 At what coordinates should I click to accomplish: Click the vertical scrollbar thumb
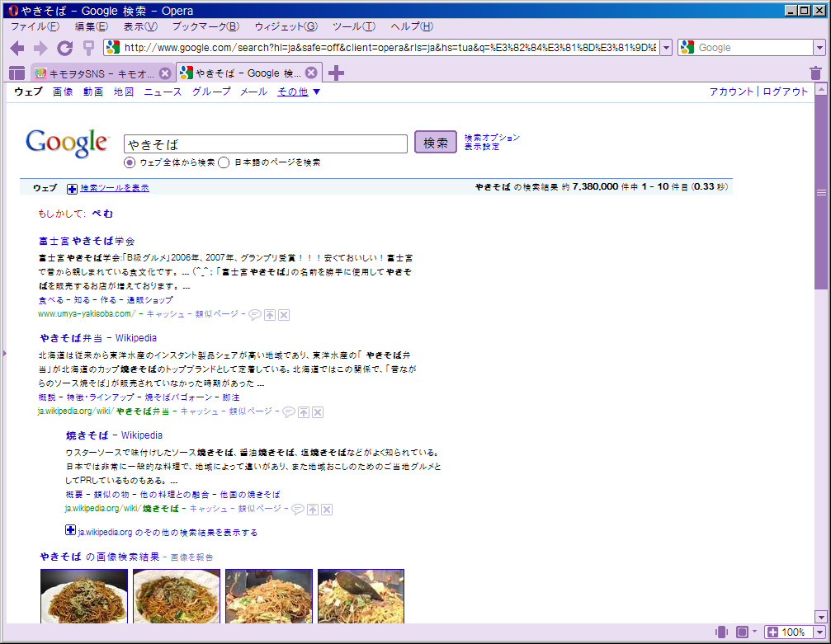coord(821,192)
